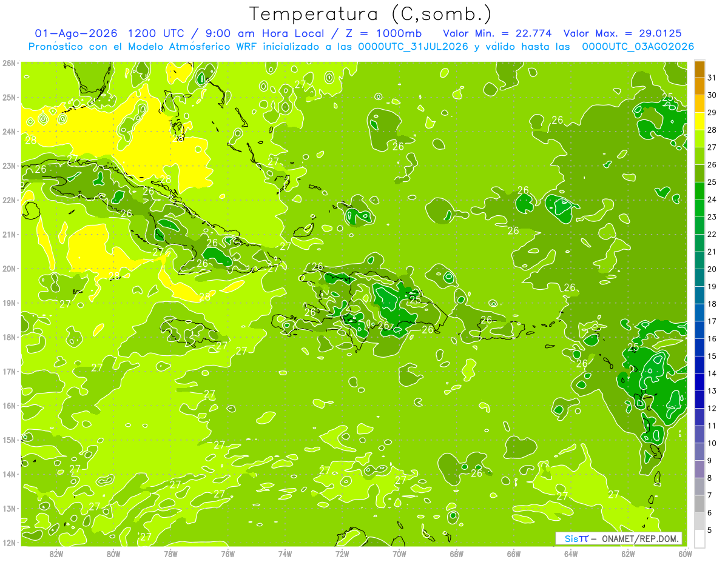
Task: Click the '30' label on the color scale
Action: pos(712,95)
